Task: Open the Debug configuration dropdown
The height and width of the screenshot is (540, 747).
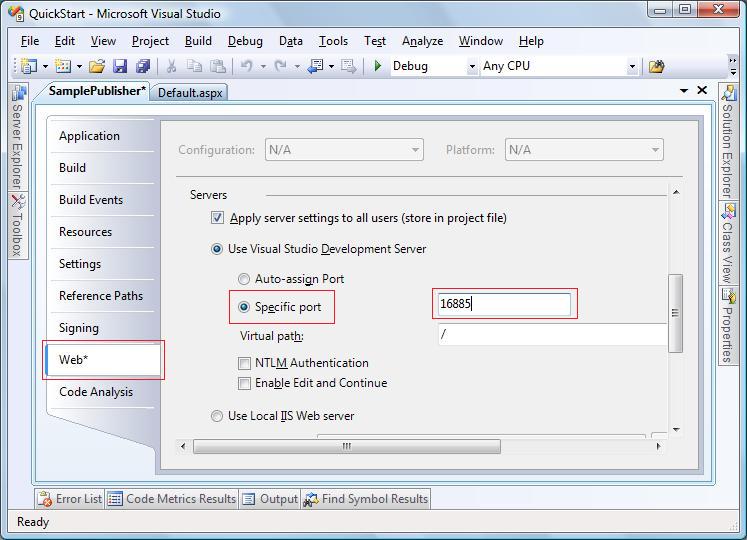Action: click(472, 67)
